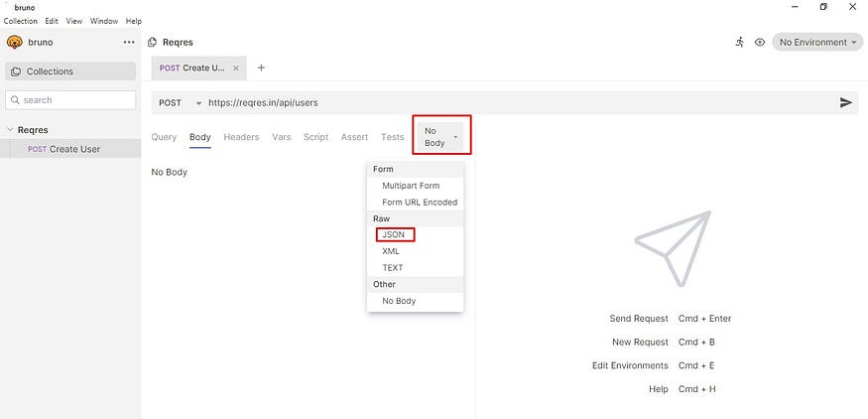Switch to the Assert tab
Image resolution: width=868 pixels, height=419 pixels.
(354, 137)
